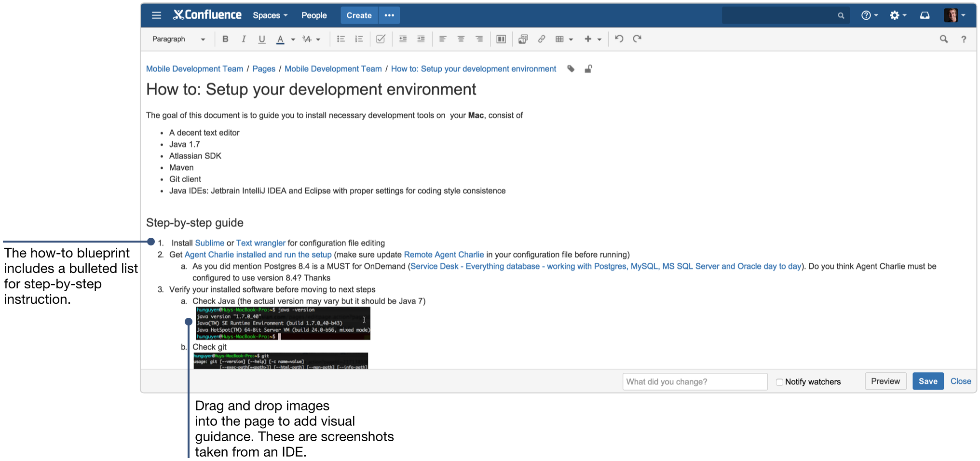
Task: Align text center
Action: (x=461, y=39)
